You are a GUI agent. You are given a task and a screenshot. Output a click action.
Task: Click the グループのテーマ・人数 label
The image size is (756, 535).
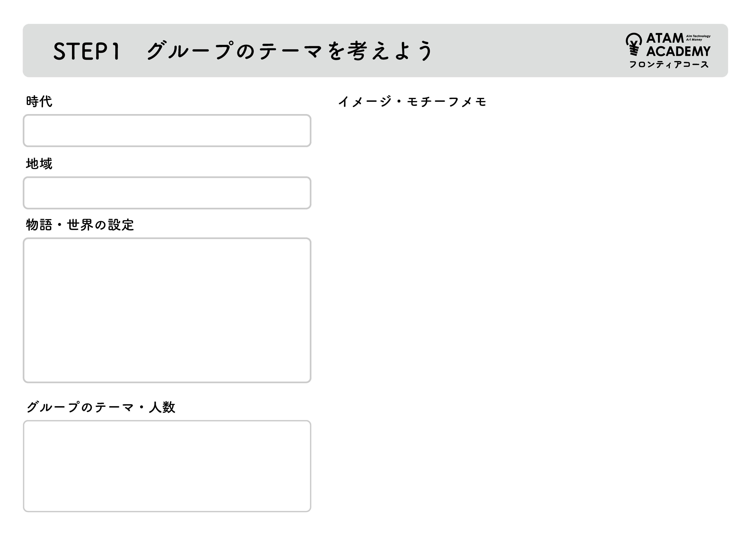(x=100, y=407)
